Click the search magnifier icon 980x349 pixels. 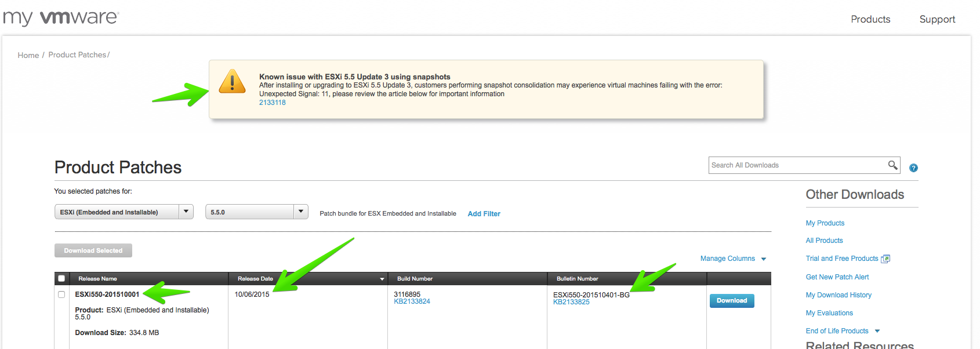point(893,165)
